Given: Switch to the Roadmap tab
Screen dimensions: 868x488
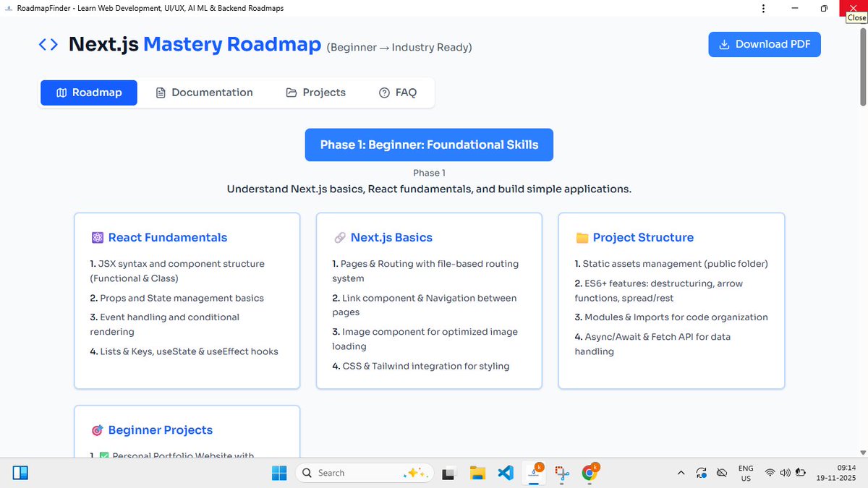Looking at the screenshot, I should point(88,93).
